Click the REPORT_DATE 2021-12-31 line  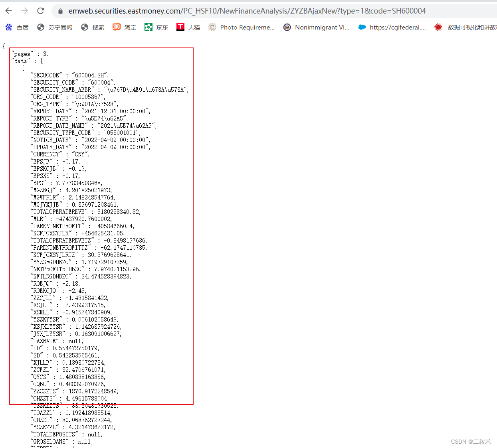[91, 111]
